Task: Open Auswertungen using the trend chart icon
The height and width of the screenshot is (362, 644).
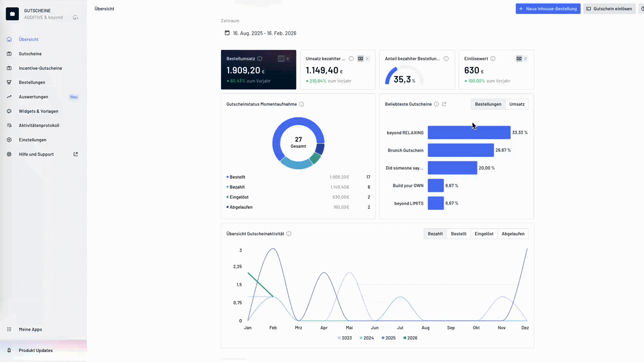Action: pyautogui.click(x=9, y=97)
